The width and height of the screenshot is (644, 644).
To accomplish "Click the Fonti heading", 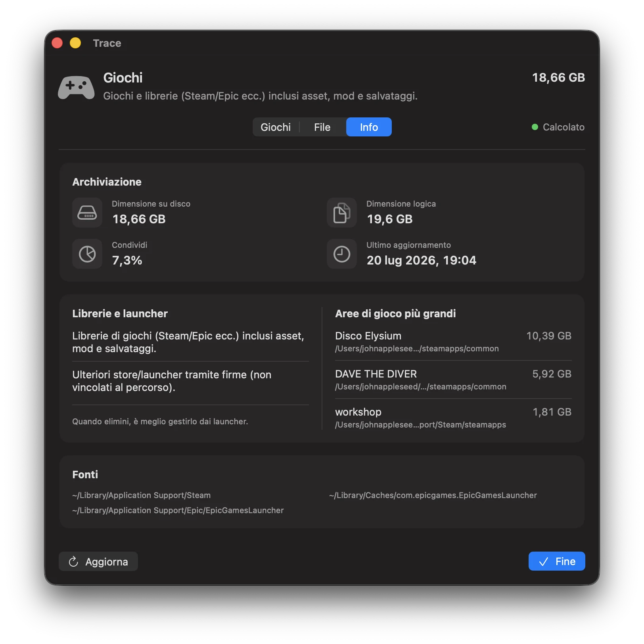I will (x=85, y=474).
